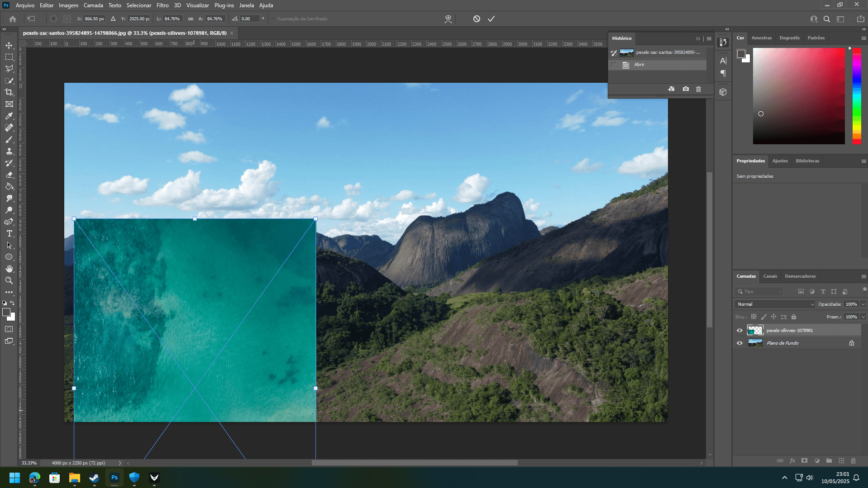Open the Filtro menu

point(162,5)
